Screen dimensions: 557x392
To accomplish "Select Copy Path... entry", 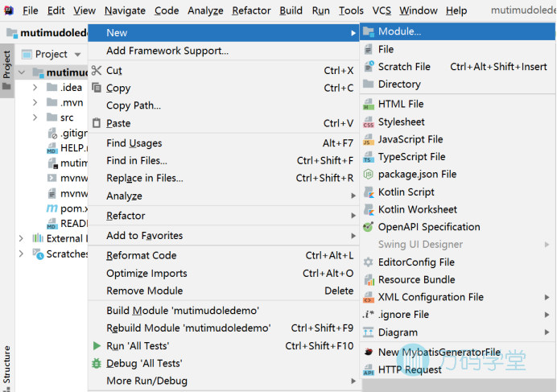I will tap(224, 105).
